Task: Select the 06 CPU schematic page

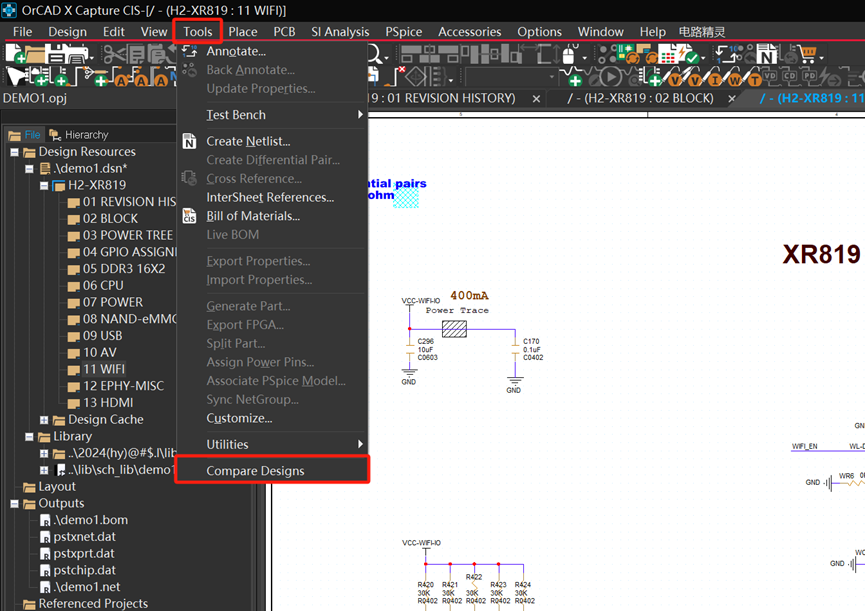Action: coord(103,286)
